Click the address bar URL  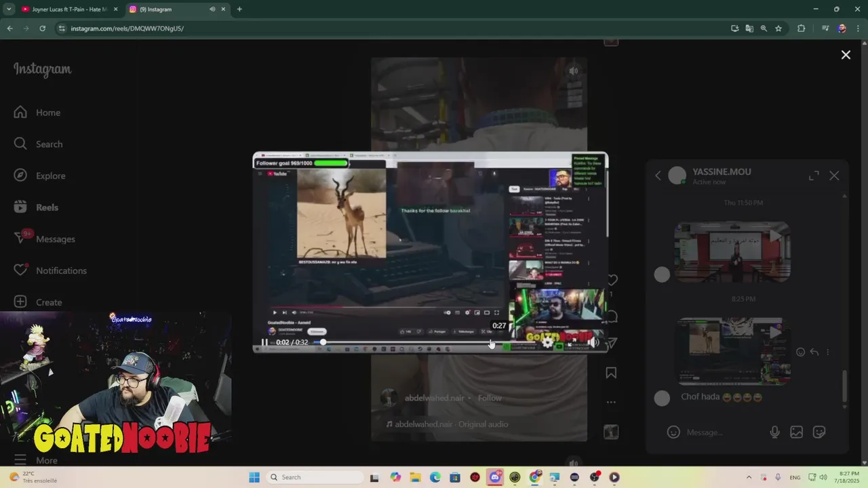click(127, 28)
